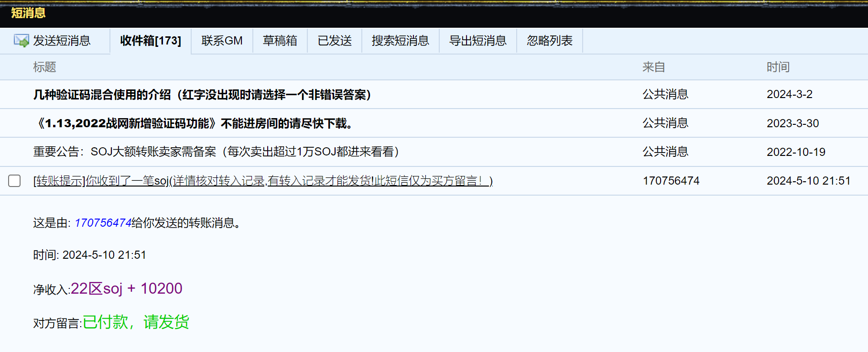This screenshot has width=868, height=352.
Task: Open the 已发送 sent tab
Action: pyautogui.click(x=335, y=41)
